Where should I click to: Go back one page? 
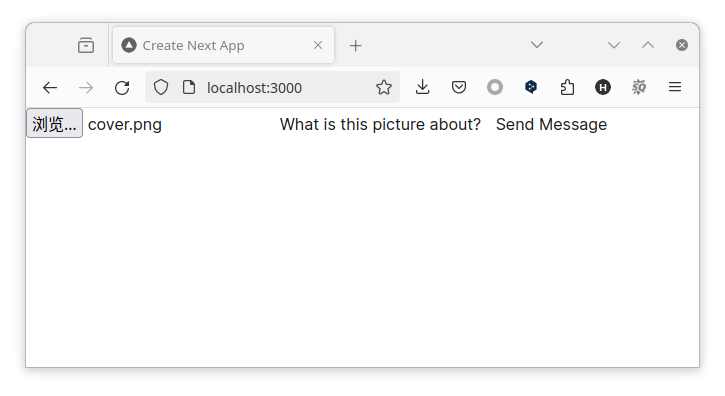click(x=50, y=87)
